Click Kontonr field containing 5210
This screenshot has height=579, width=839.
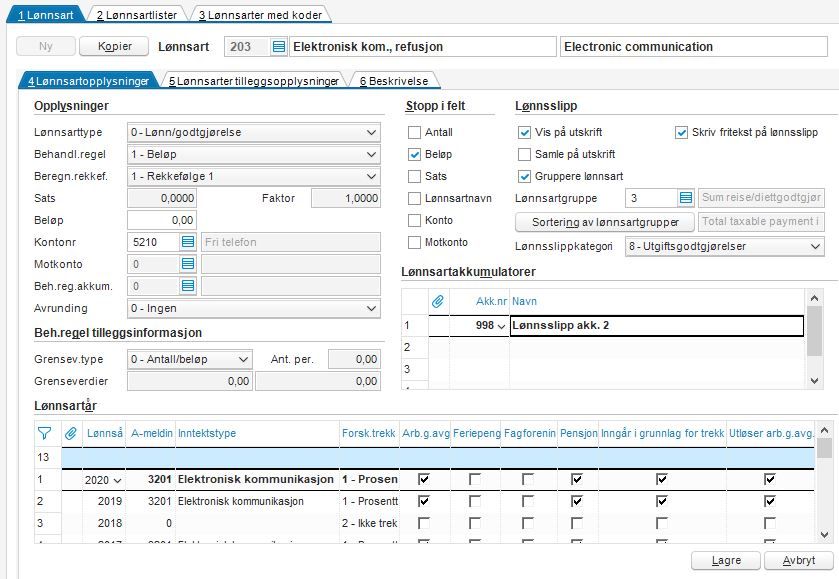coord(153,242)
